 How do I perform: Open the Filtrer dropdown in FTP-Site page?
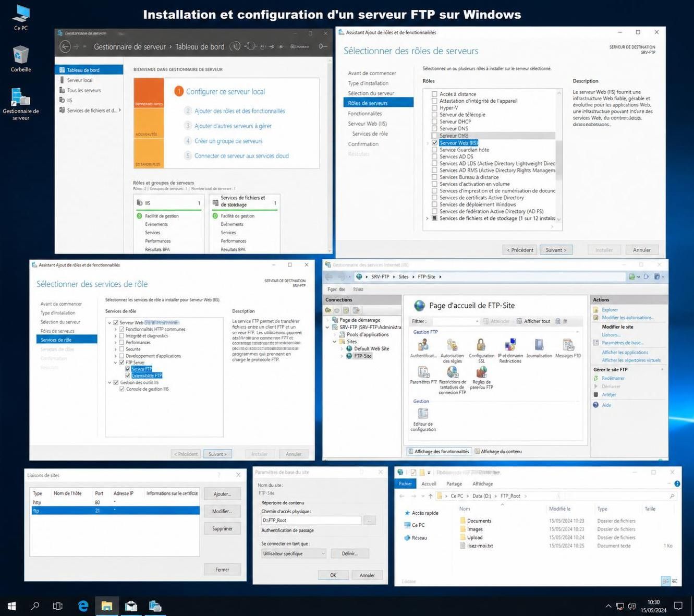coord(456,321)
